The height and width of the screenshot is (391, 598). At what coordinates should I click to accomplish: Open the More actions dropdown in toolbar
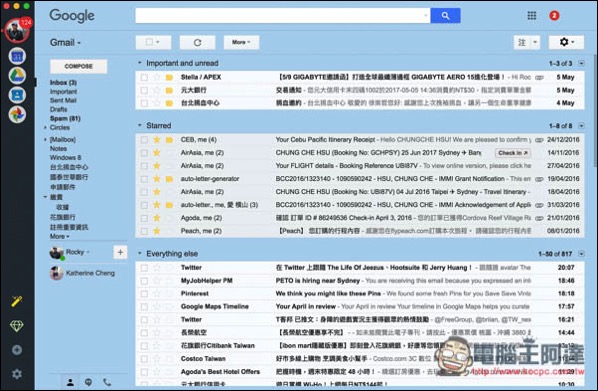[x=241, y=42]
